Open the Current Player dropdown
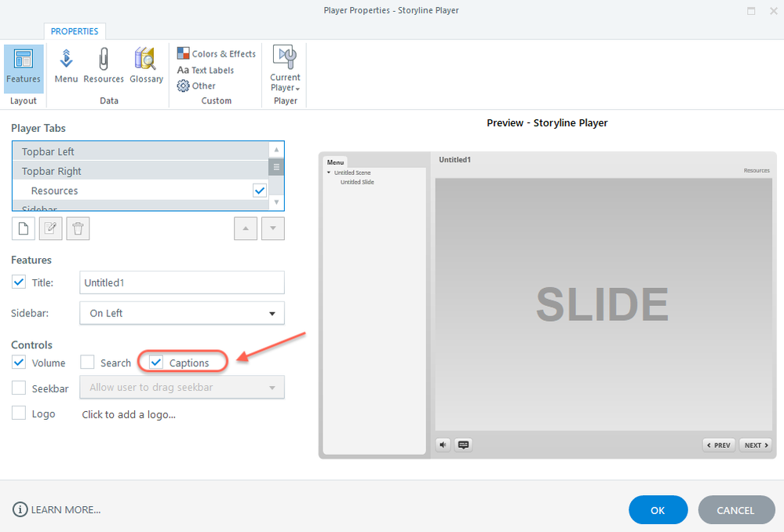 [x=285, y=68]
